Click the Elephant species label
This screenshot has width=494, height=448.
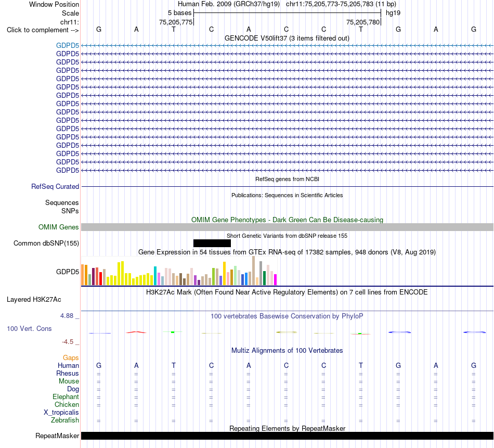coord(66,396)
